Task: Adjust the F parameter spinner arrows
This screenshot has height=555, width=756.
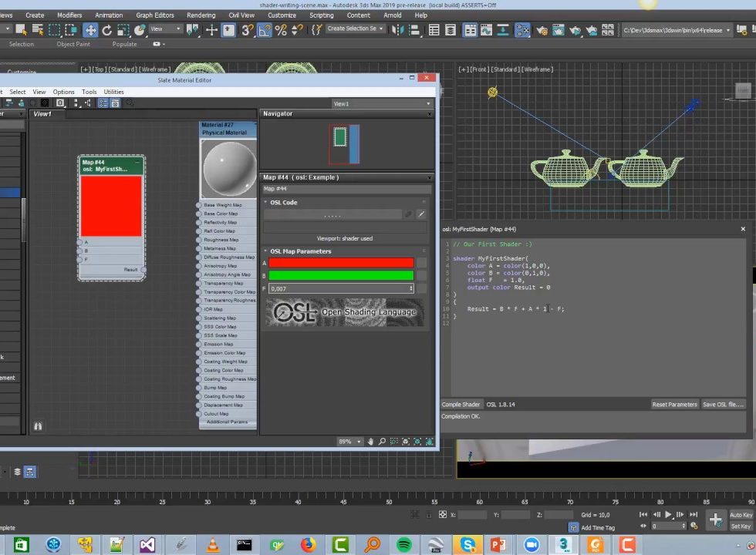Action: click(411, 288)
